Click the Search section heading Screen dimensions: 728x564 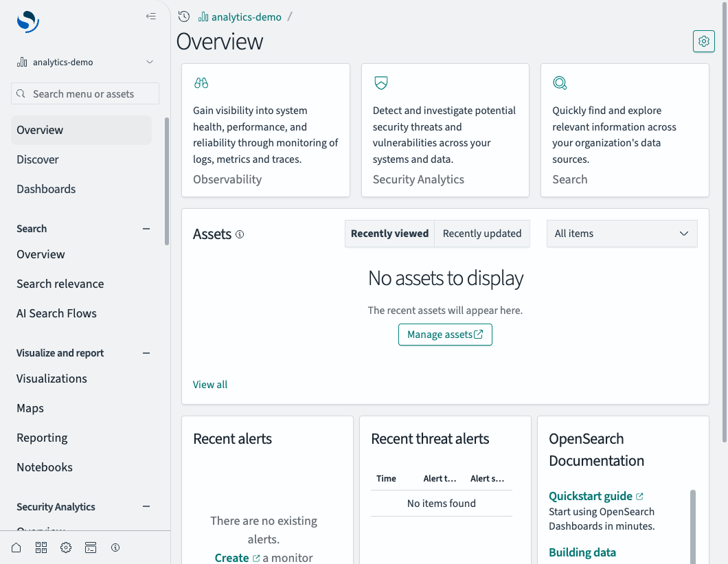(x=32, y=229)
